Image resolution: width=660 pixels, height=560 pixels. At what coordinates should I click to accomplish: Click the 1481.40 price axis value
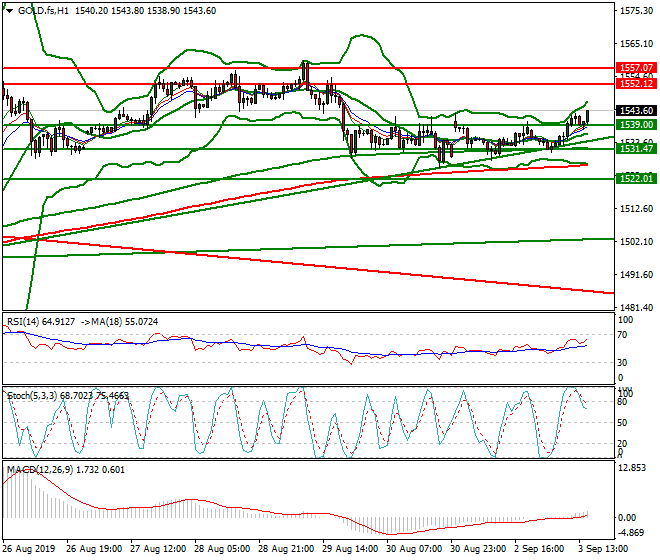coord(636,308)
